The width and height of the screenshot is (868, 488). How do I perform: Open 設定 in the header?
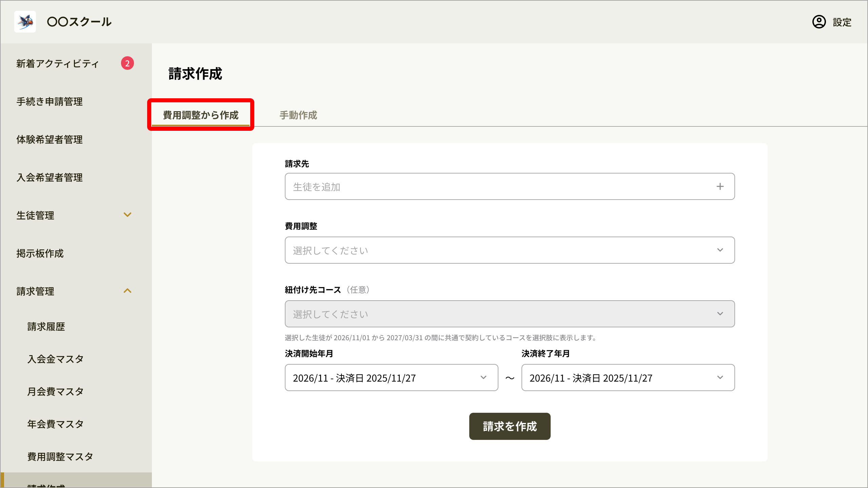(x=842, y=22)
